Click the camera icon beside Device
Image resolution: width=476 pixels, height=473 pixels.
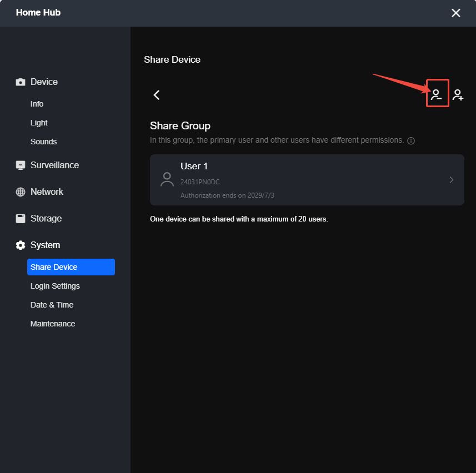[x=21, y=82]
